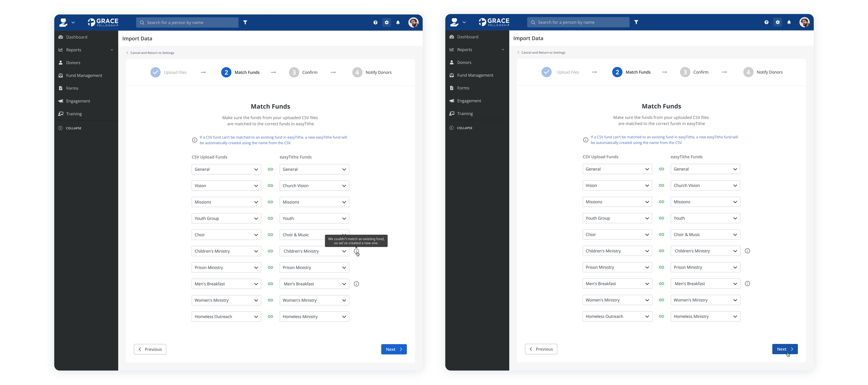The image size is (868, 385).
Task: Open Youth Group CSV dropdown in right window
Action: 617,218
